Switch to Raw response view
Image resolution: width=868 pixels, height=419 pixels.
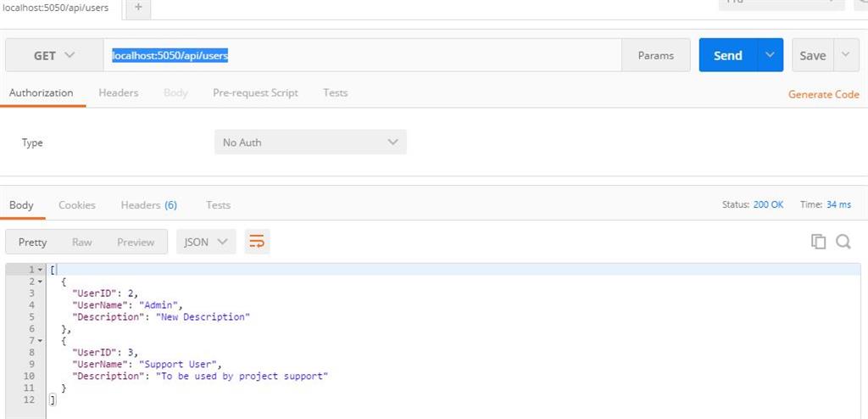pyautogui.click(x=82, y=242)
